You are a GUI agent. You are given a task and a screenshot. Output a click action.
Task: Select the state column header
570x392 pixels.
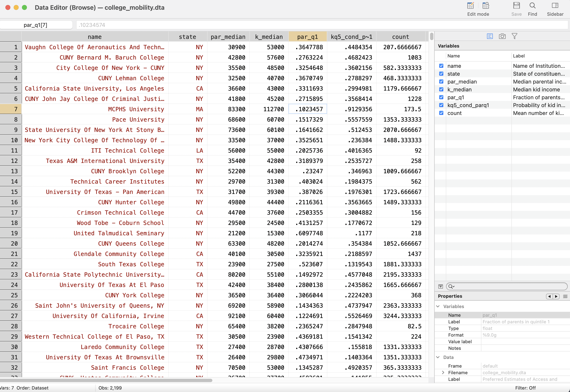point(188,37)
